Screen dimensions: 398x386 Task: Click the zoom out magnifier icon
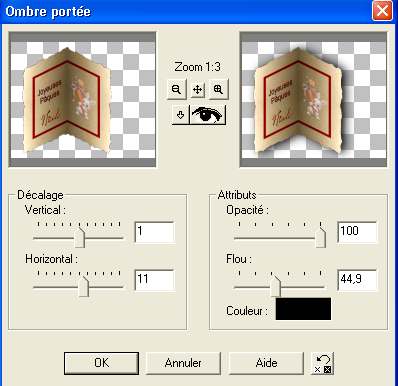tap(176, 89)
